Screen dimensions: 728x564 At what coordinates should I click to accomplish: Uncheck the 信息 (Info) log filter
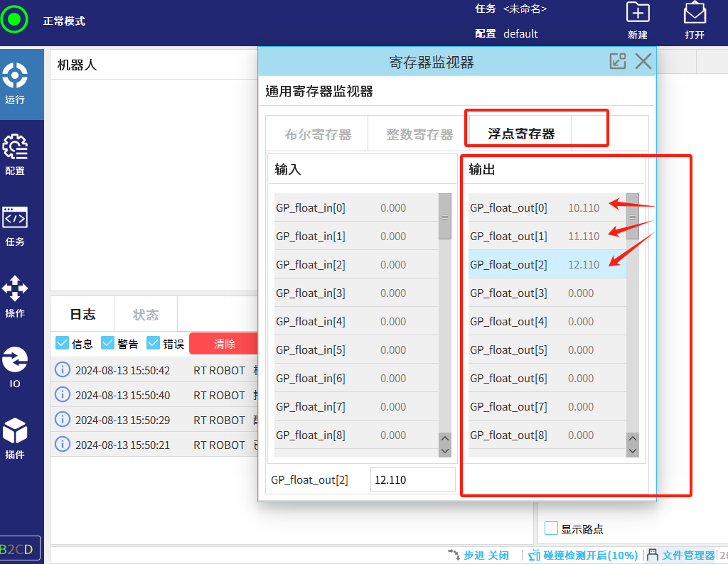63,343
